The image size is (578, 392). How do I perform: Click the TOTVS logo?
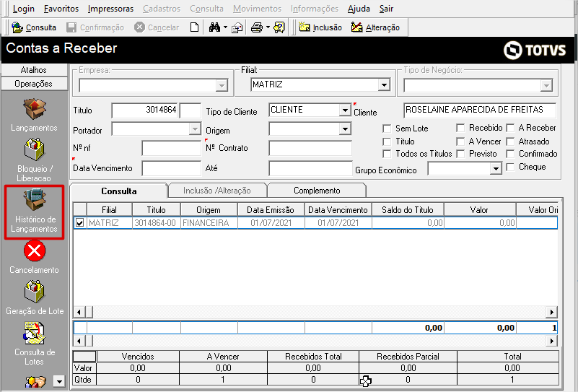535,50
